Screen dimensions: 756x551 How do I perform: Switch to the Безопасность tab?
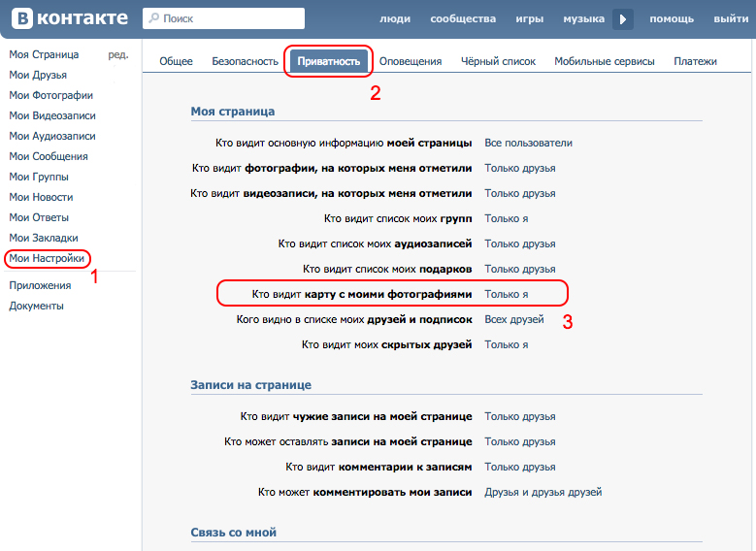pyautogui.click(x=245, y=61)
